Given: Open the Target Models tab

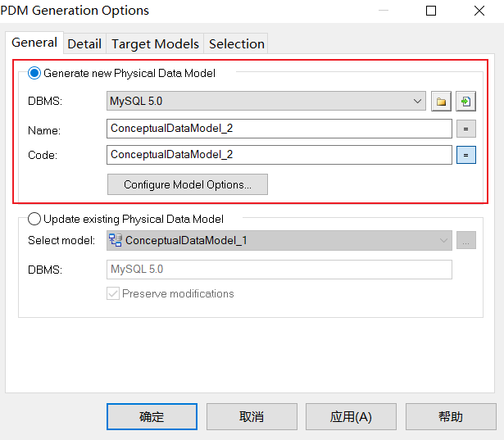Looking at the screenshot, I should pyautogui.click(x=155, y=43).
